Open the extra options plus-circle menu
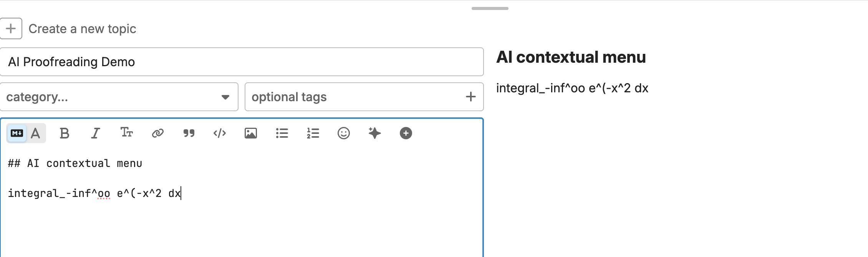 pyautogui.click(x=406, y=134)
